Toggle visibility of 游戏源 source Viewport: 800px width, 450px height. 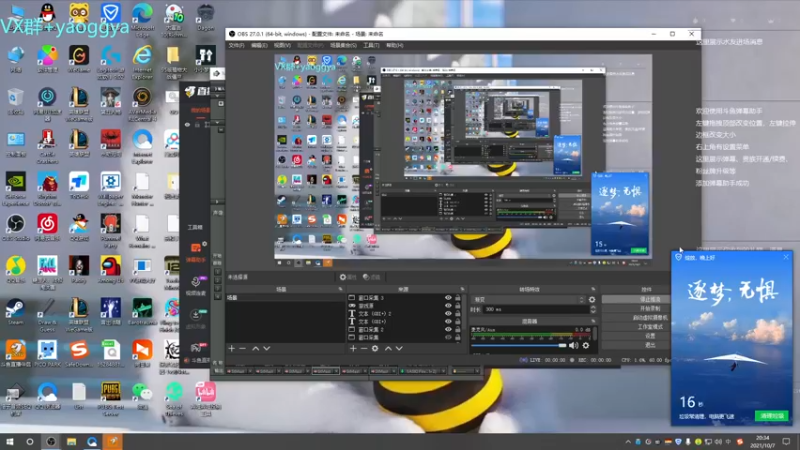[448, 306]
